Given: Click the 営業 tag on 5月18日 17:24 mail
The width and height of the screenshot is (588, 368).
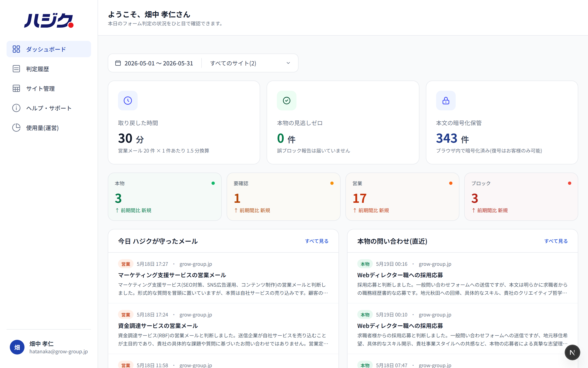Looking at the screenshot, I should (126, 314).
